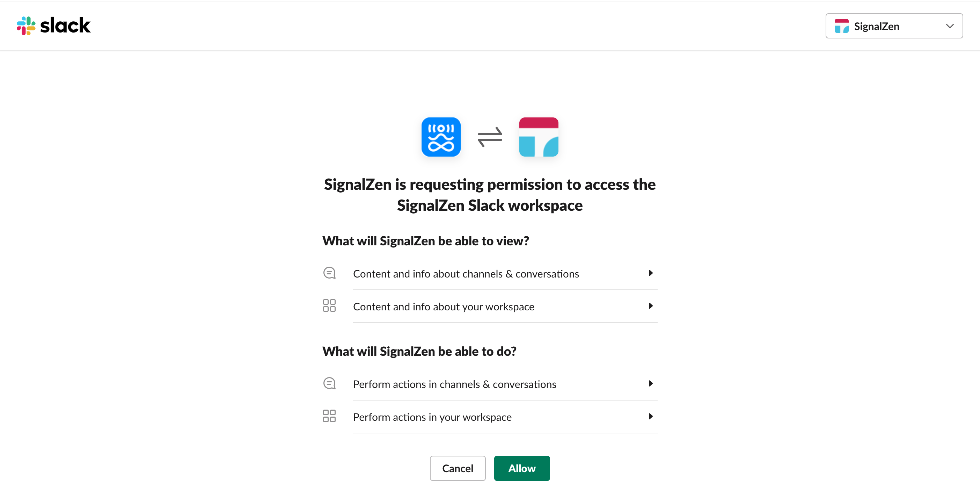The image size is (980, 490).
Task: Expand arrow for actions in your workspace
Action: [651, 417]
